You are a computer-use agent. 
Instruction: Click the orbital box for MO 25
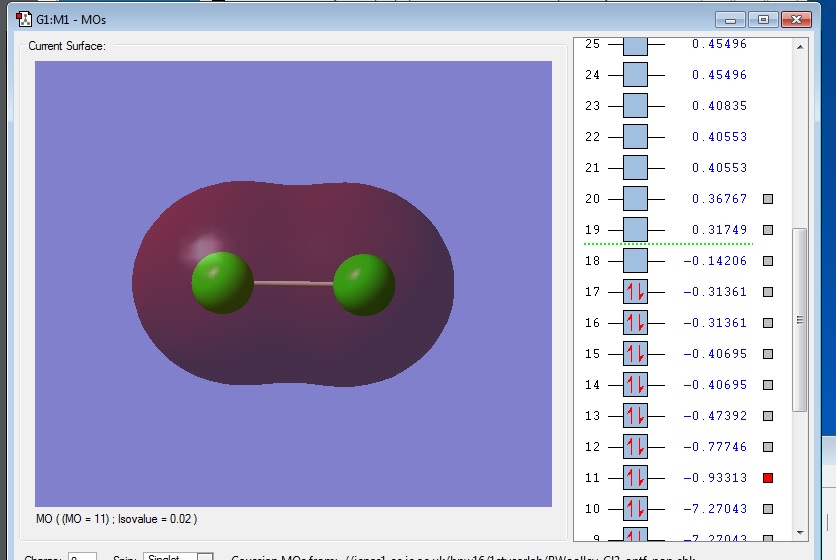coord(635,45)
